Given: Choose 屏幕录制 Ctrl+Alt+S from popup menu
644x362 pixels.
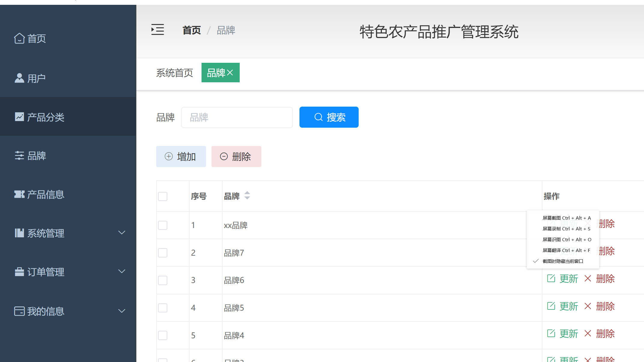Looking at the screenshot, I should click(x=563, y=229).
